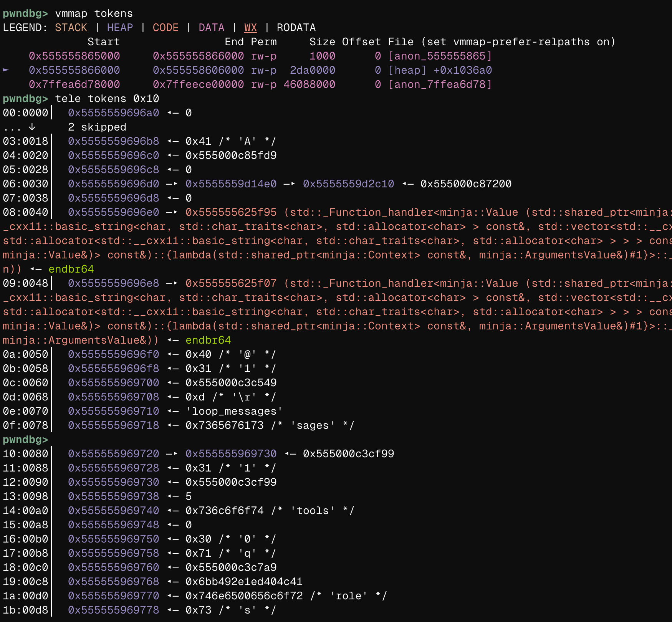Select the value 0x6bb492e1ed404c41
Viewport: 672px width, 622px height.
pos(244,582)
